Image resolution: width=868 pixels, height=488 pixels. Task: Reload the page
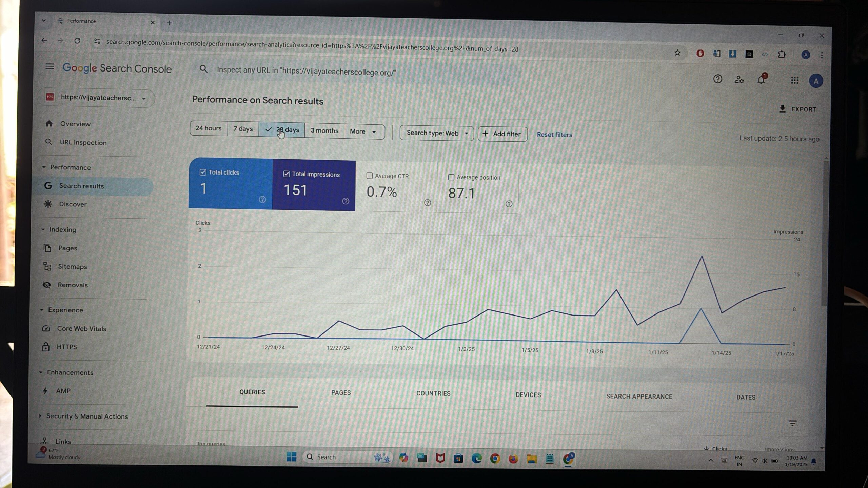click(x=77, y=41)
